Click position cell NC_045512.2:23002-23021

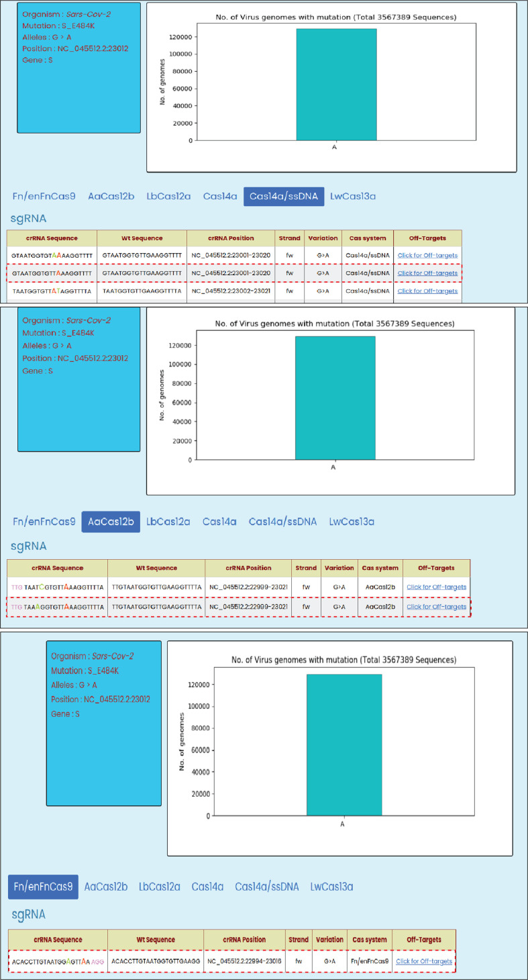pyautogui.click(x=231, y=291)
